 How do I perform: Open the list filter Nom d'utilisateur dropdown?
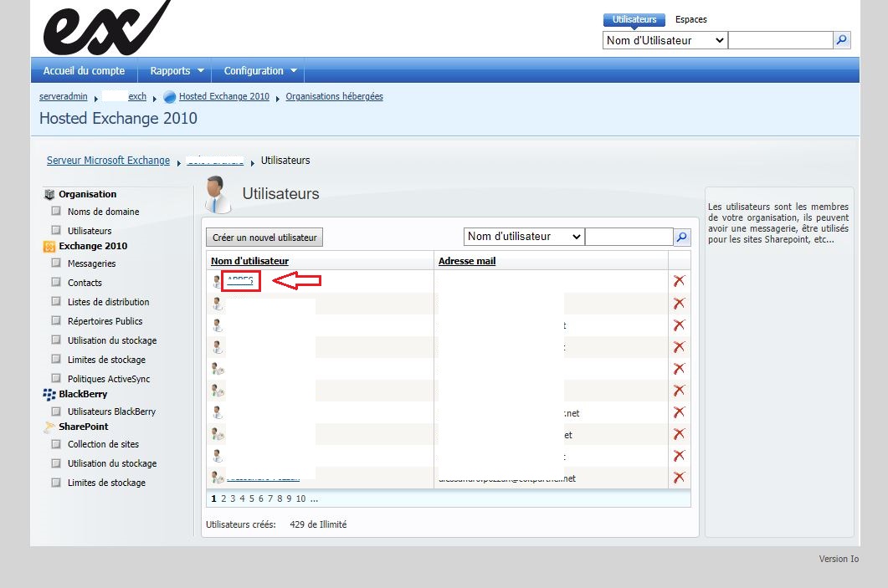point(524,237)
